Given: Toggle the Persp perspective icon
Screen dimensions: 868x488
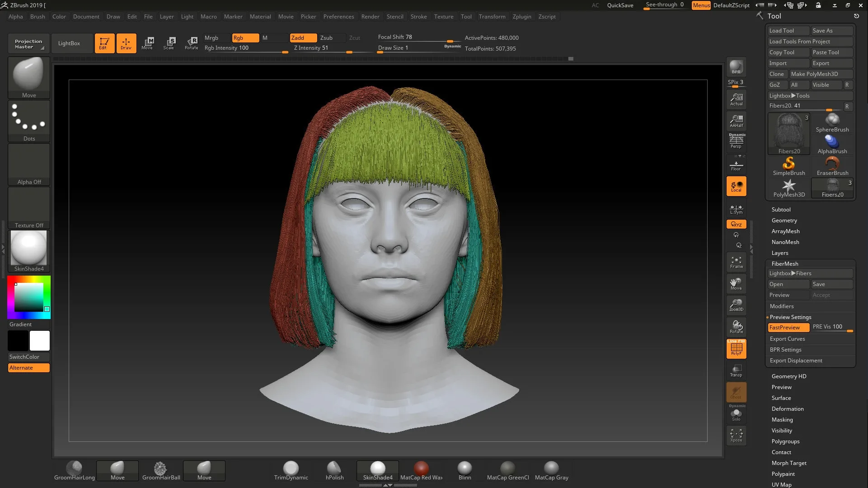Looking at the screenshot, I should [x=736, y=141].
